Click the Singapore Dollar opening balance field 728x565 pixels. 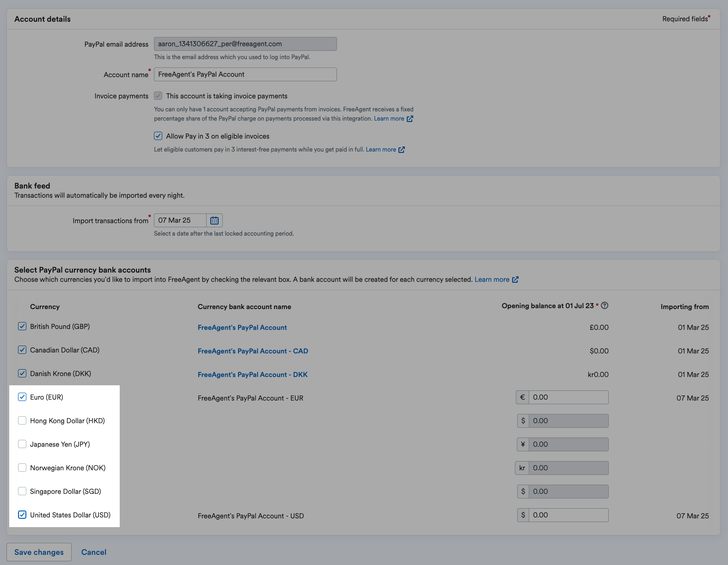point(569,492)
